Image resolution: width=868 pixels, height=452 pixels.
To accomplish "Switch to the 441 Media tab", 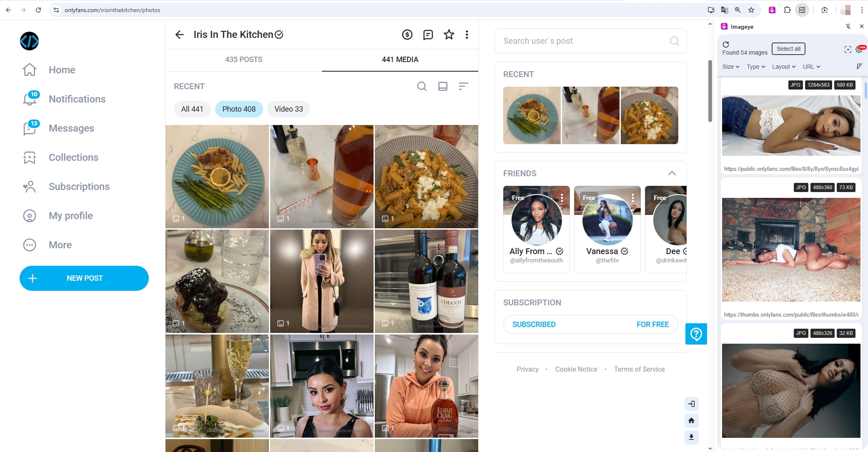I will (400, 60).
